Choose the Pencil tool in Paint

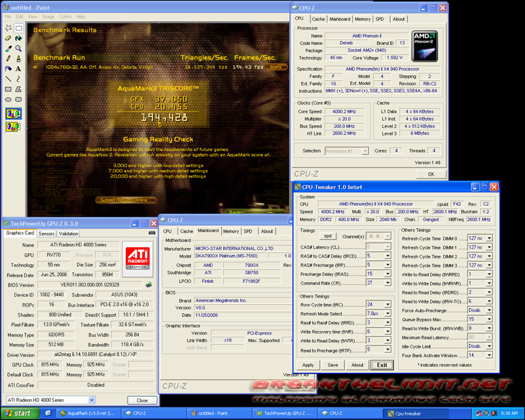(x=9, y=59)
